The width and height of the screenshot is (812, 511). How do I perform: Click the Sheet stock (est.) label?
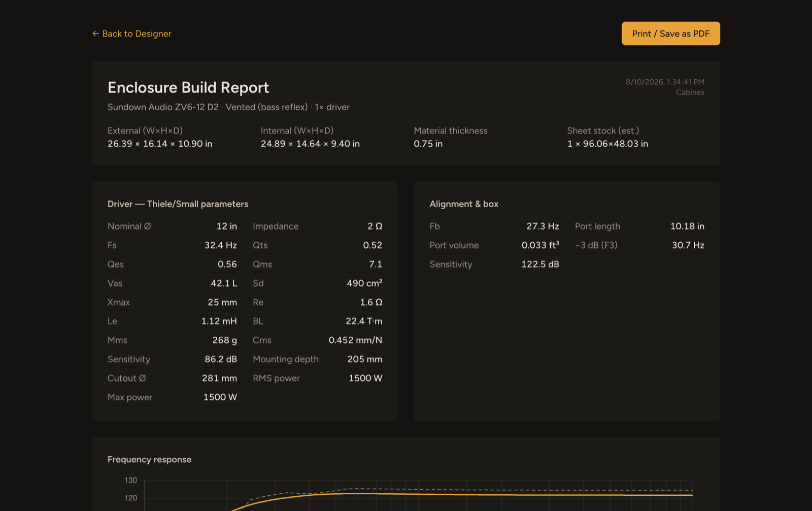pyautogui.click(x=603, y=131)
